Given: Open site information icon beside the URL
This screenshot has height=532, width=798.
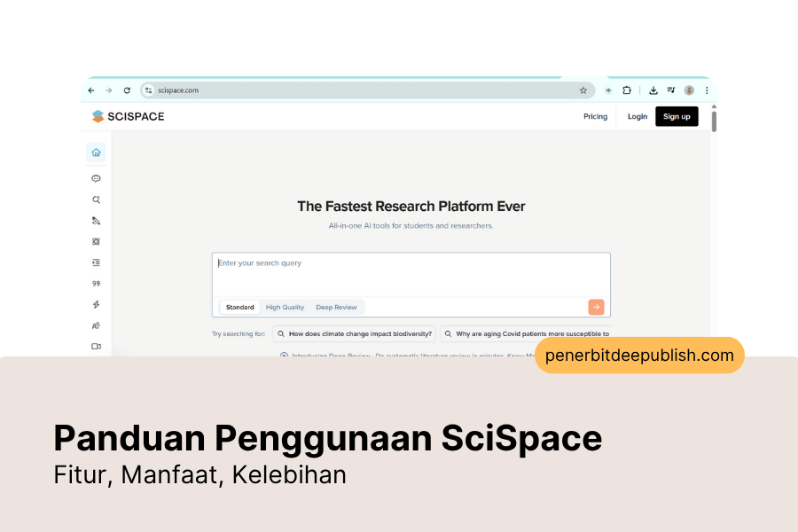Looking at the screenshot, I should 148,90.
